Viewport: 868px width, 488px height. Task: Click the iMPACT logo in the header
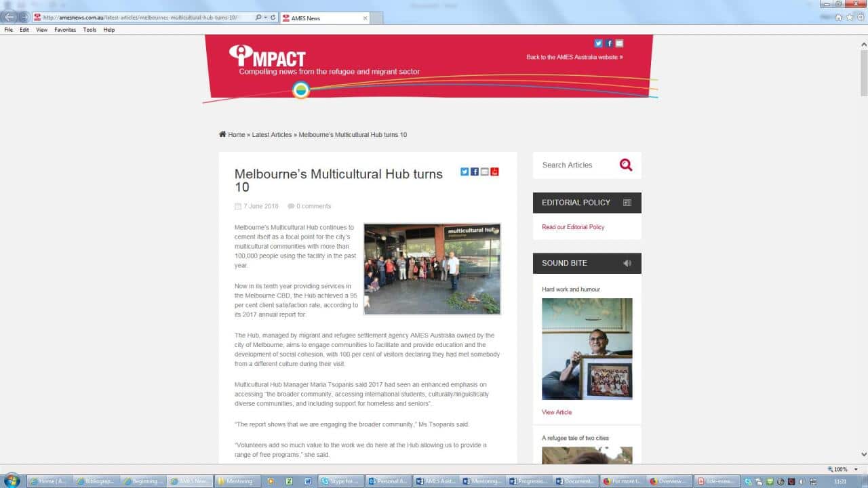point(267,56)
